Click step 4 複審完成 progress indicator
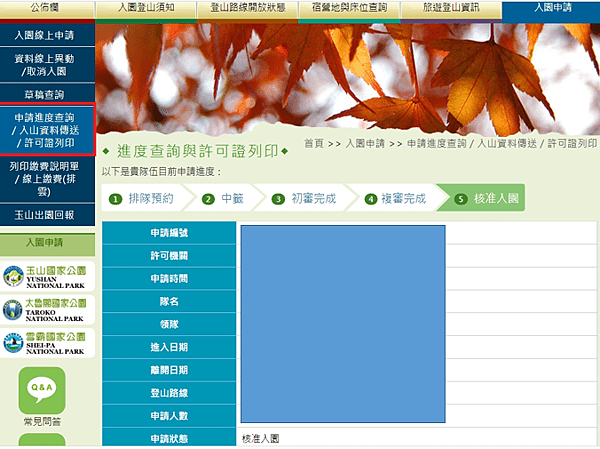Image resolution: width=600 pixels, height=449 pixels. click(396, 198)
